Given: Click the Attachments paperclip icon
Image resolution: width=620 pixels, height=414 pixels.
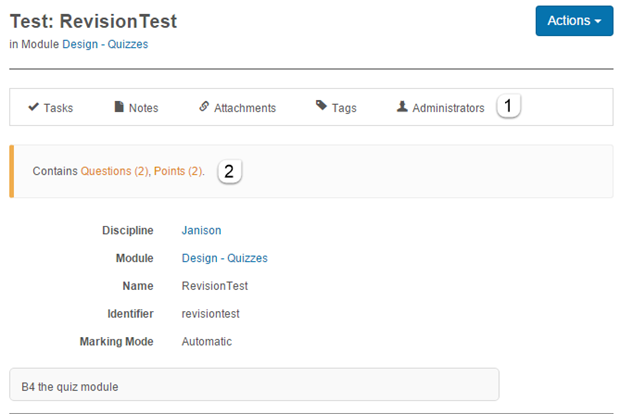Looking at the screenshot, I should [x=204, y=107].
